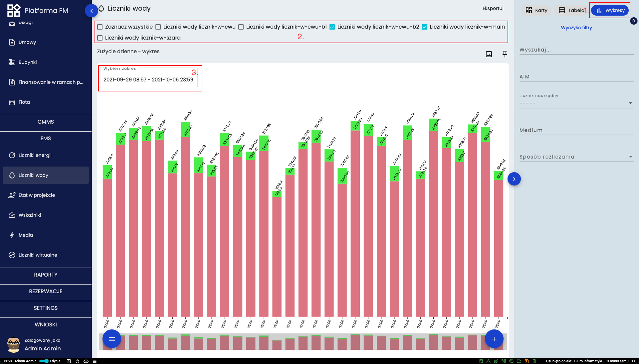639x364 pixels.
Task: Click the orange save disk icon
Action: [x=527, y=361]
